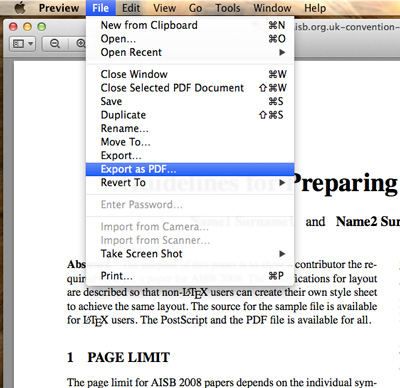This screenshot has height=388, width=400.
Task: Expand the Revert To submenu
Action: pyautogui.click(x=190, y=183)
